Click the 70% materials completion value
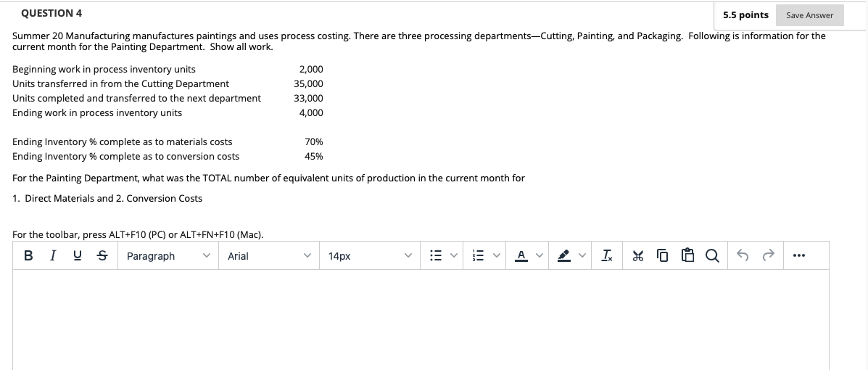This screenshot has height=370, width=868. [x=314, y=142]
